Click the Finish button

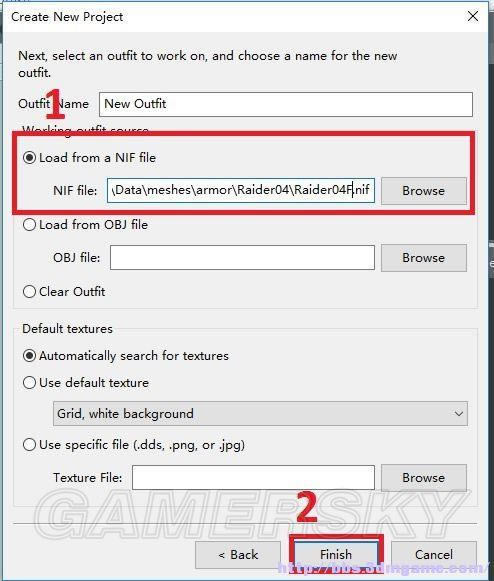pyautogui.click(x=336, y=555)
